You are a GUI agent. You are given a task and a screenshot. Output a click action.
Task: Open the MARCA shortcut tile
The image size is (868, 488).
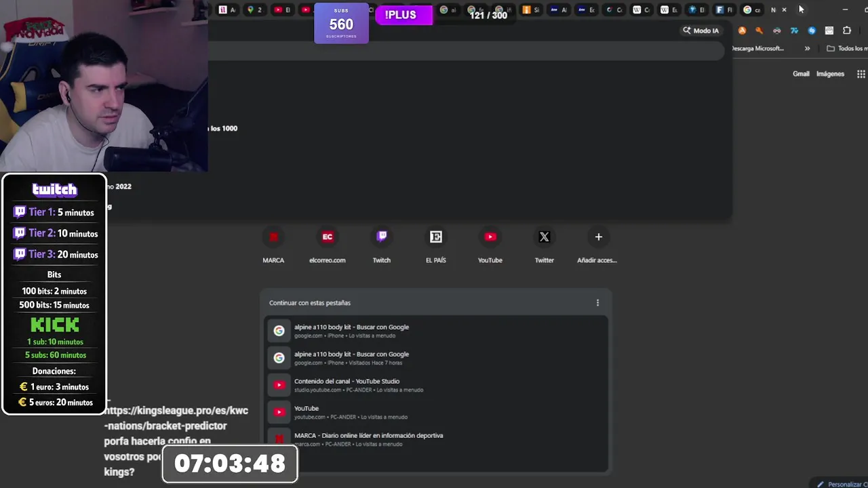[x=273, y=245]
